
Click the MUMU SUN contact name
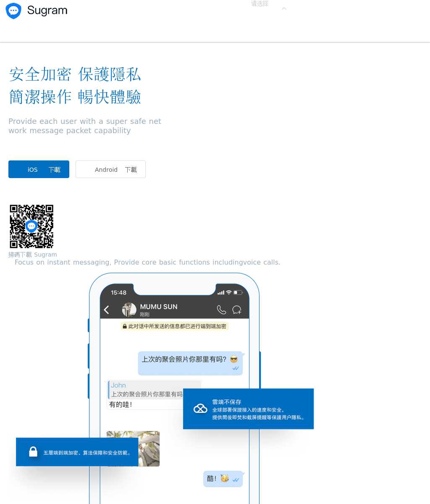[x=159, y=307]
